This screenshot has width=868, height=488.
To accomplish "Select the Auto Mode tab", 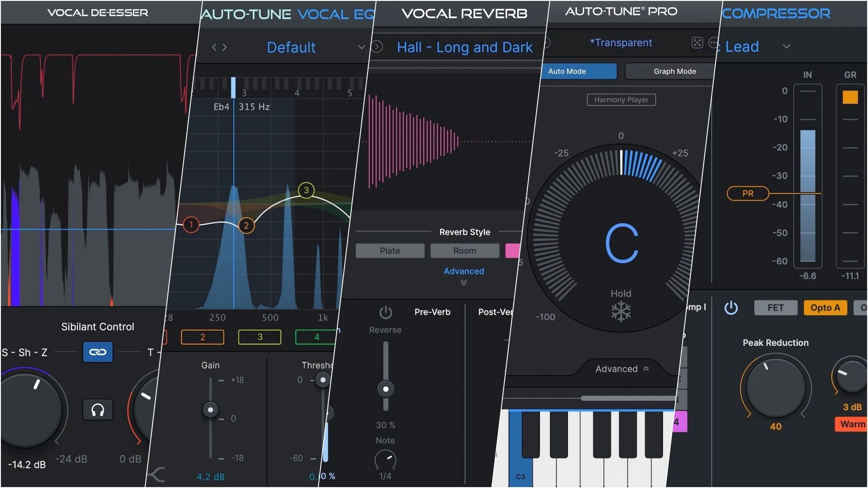I will pos(579,71).
